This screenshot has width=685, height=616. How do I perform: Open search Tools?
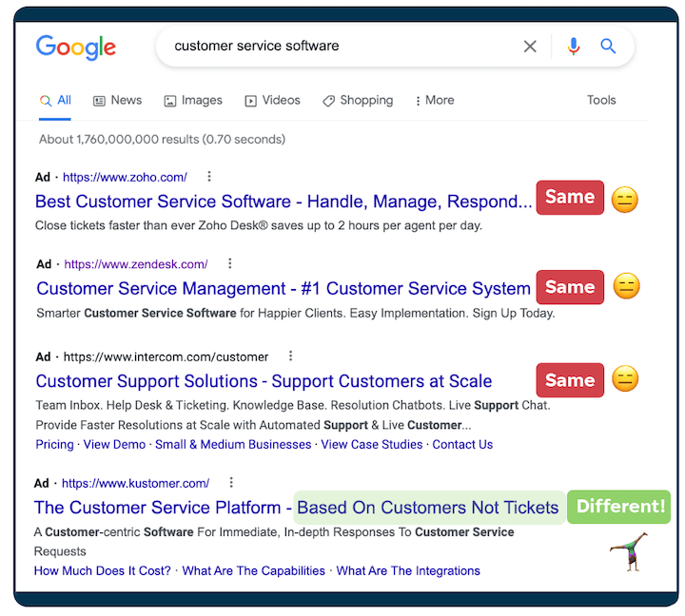601,100
